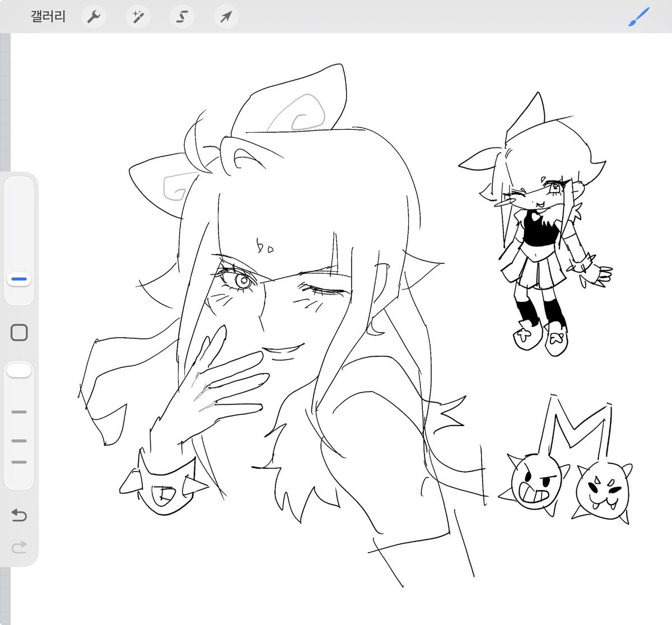The image size is (672, 625).
Task: Open the Adjustments magic wand menu
Action: click(x=137, y=17)
